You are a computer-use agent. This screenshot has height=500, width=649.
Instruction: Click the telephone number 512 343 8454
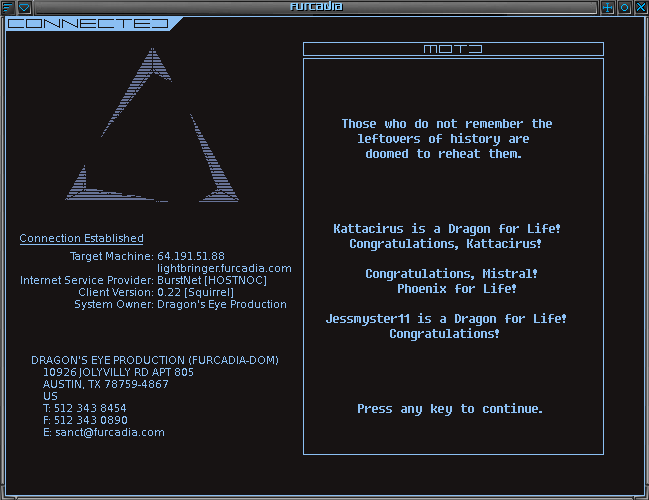click(90, 408)
